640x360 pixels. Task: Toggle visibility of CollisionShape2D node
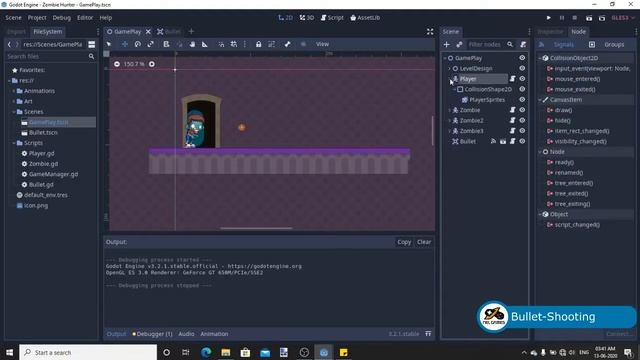pyautogui.click(x=522, y=89)
